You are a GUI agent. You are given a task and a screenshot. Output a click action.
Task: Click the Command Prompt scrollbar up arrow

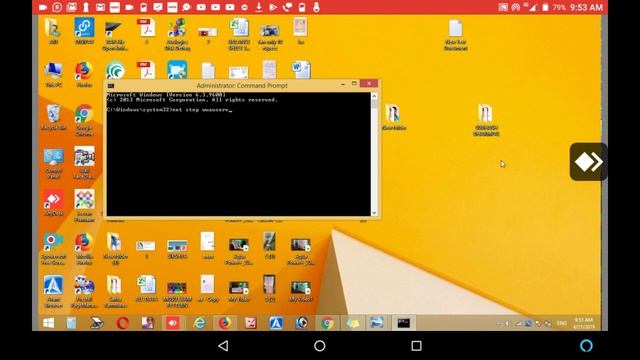[x=374, y=96]
